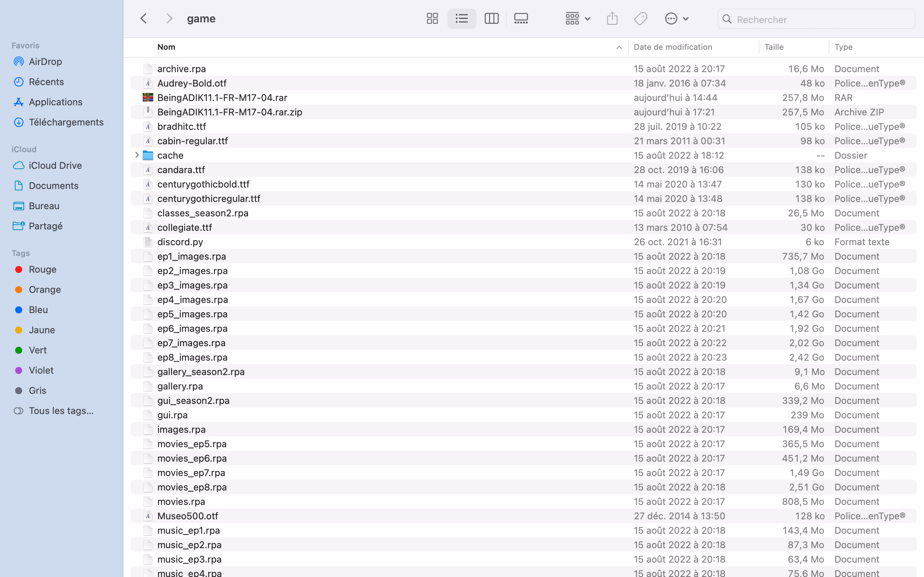Switch to gallery view
The width and height of the screenshot is (924, 577).
(521, 19)
